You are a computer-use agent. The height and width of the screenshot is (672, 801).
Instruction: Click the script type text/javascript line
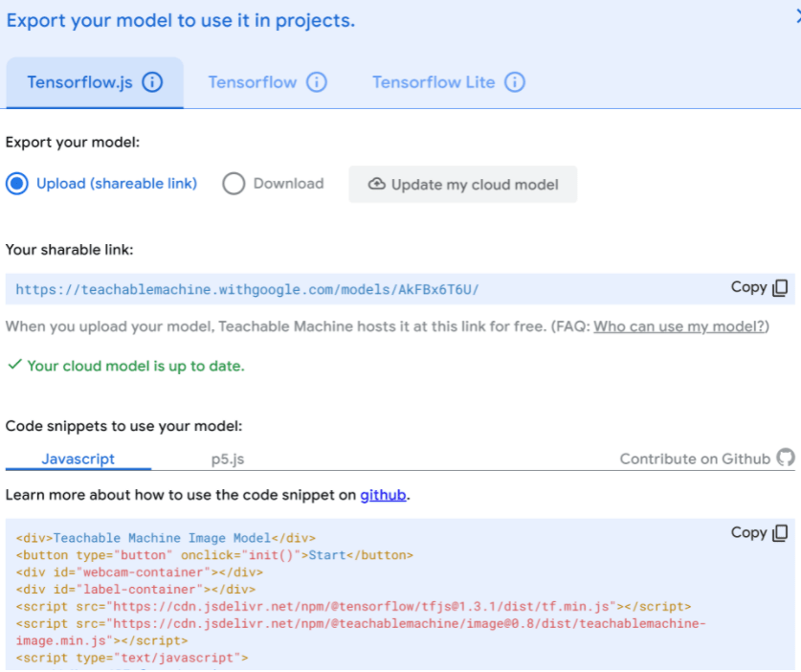coord(132,658)
